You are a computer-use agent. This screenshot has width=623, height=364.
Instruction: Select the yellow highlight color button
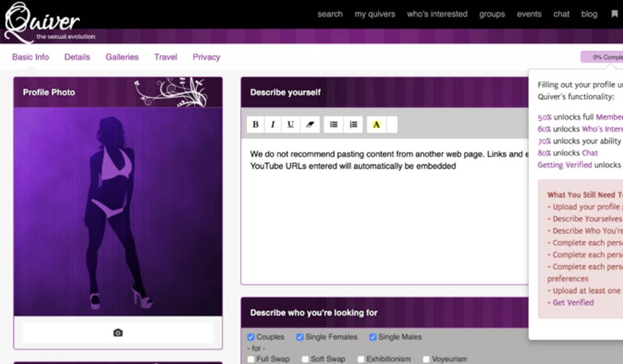pos(376,125)
